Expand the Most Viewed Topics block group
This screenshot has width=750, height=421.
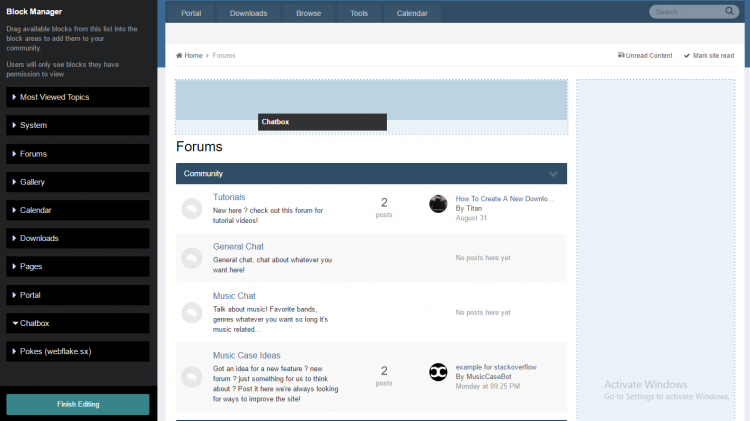[78, 97]
